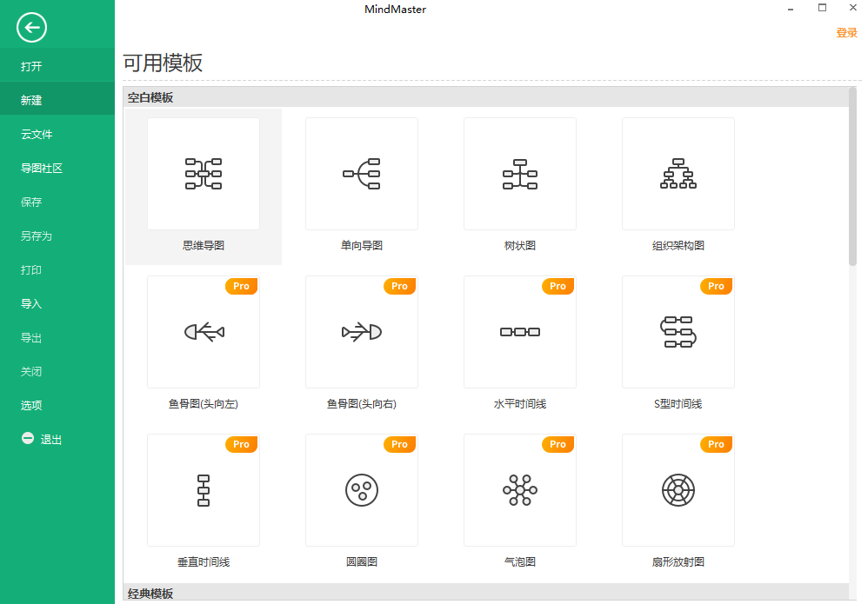
Task: Pick the 气泡图 bubble map icon
Action: [x=520, y=490]
